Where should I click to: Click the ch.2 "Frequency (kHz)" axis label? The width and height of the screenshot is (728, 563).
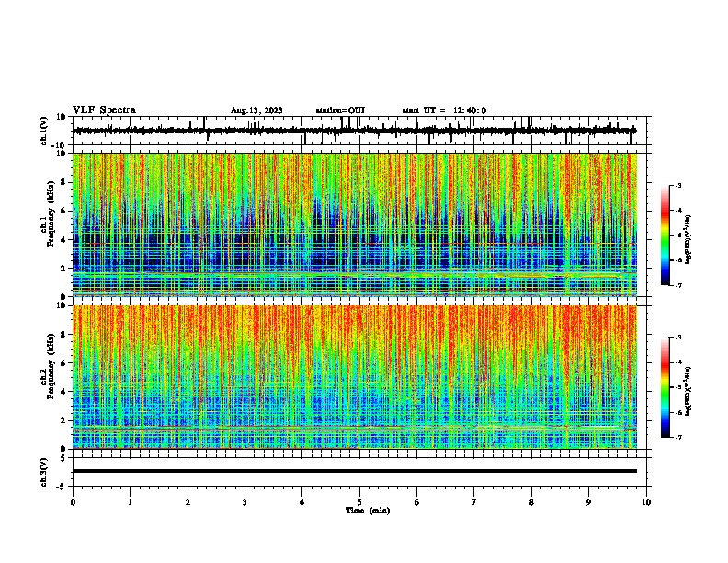point(50,366)
